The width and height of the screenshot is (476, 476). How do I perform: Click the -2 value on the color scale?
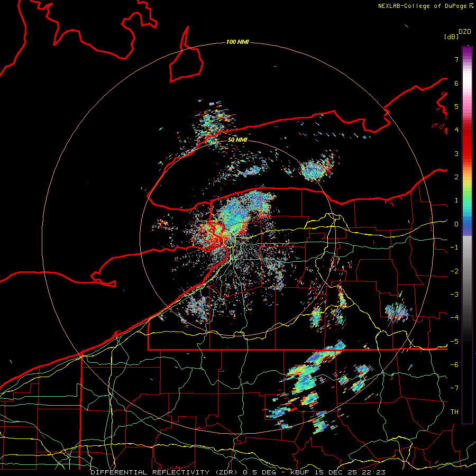[454, 271]
